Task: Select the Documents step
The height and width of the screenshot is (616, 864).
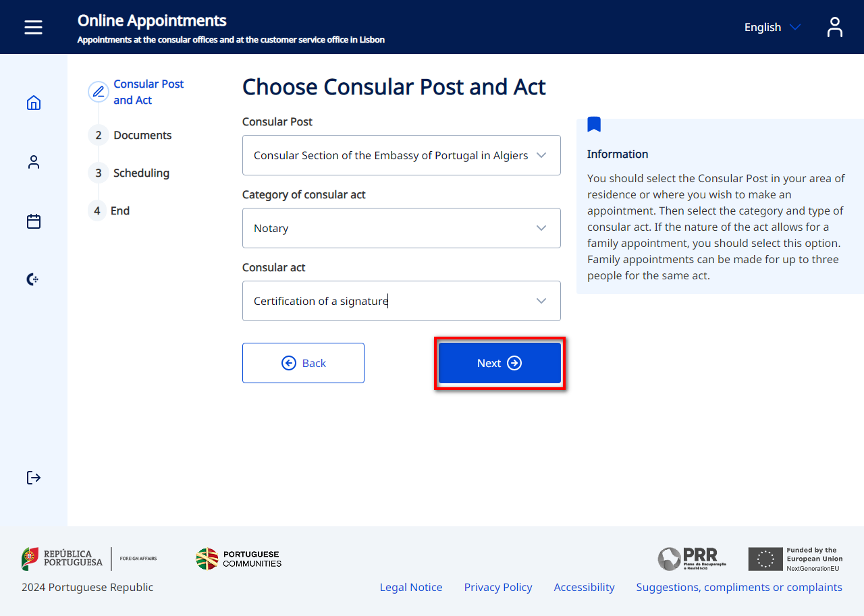Action: point(142,135)
